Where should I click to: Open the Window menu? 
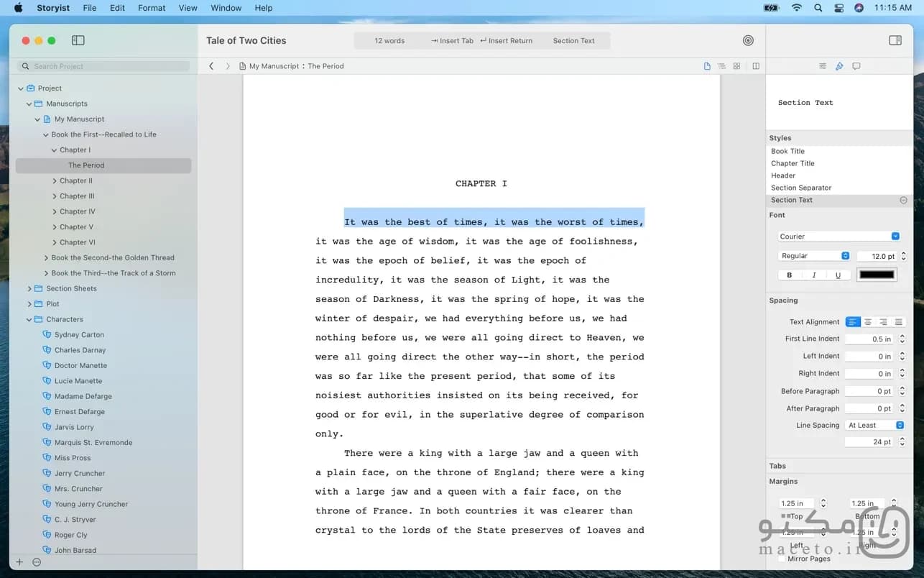pos(226,8)
